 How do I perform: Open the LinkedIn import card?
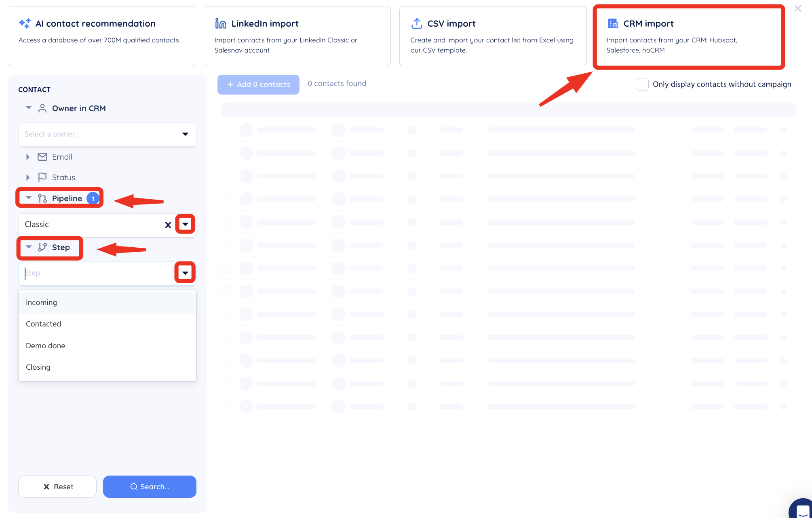[297, 36]
